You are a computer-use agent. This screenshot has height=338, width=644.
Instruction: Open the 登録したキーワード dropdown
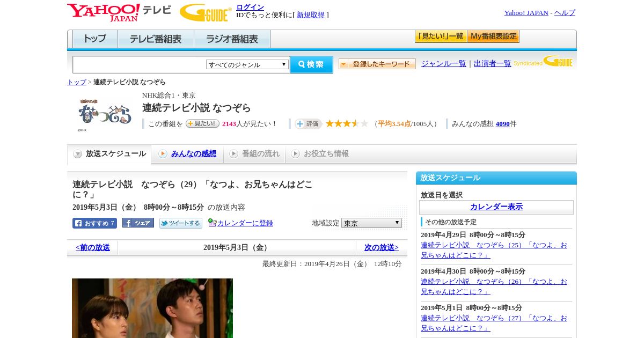click(377, 64)
